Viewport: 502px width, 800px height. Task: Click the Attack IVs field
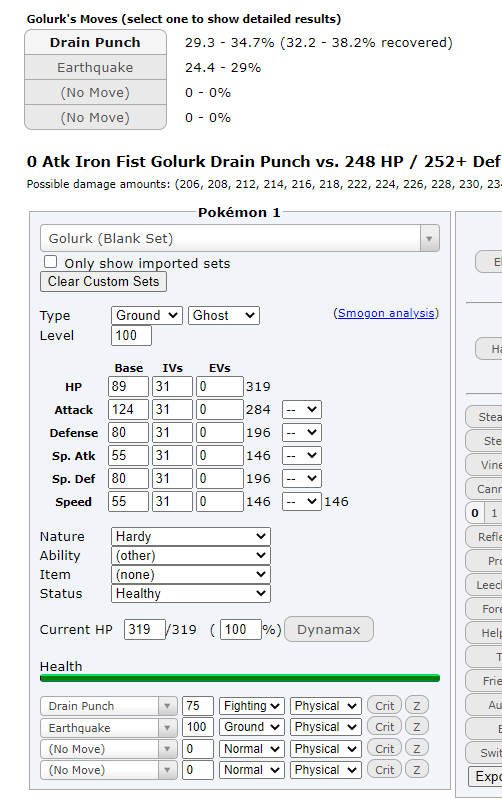[x=172, y=410]
